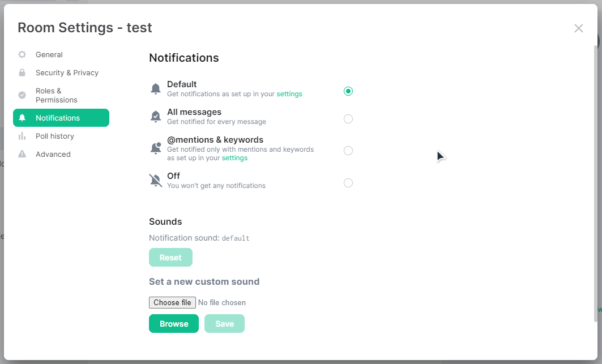The height and width of the screenshot is (364, 602).
Task: Follow the settings link under @mentions & keywords
Action: [x=234, y=158]
